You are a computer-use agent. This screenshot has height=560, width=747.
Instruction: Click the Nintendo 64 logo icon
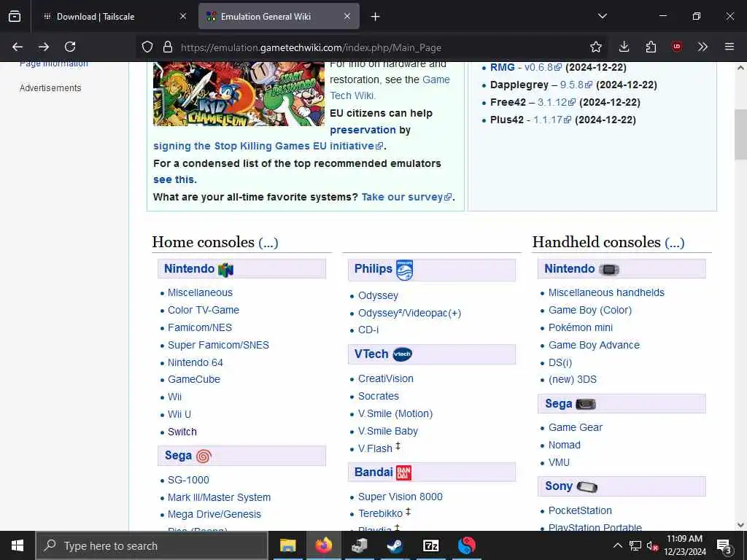pyautogui.click(x=226, y=270)
